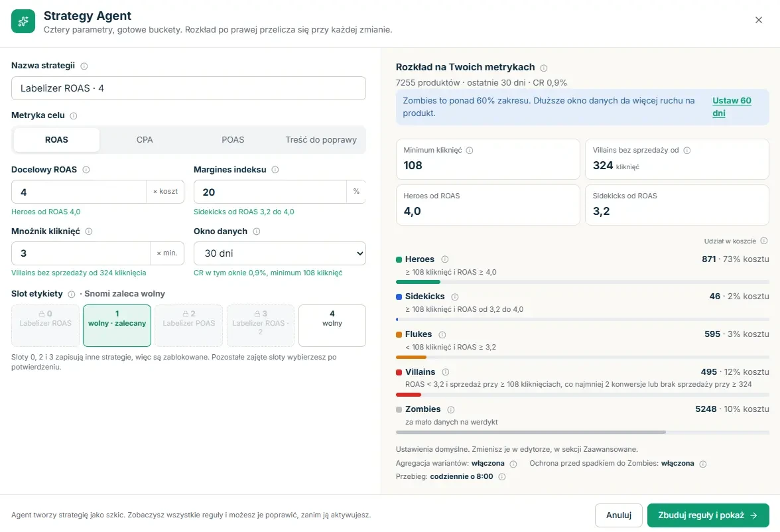Click info icon by Rozkład na Twoich metrykach

(x=544, y=68)
